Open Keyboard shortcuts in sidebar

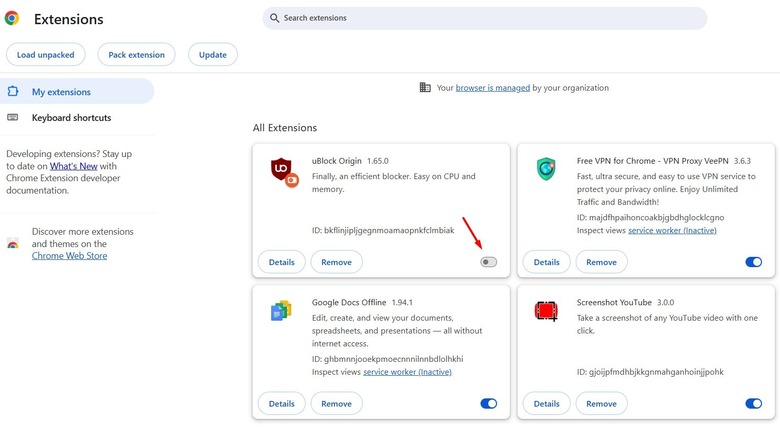(71, 118)
